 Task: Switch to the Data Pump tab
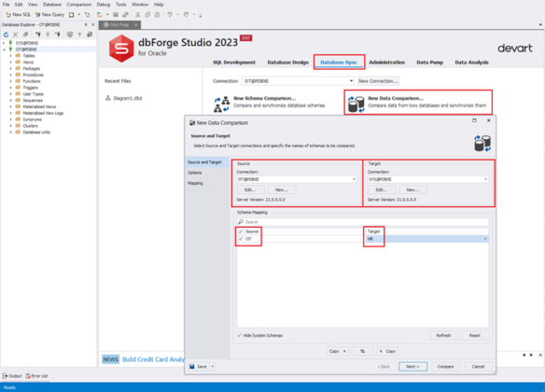pyautogui.click(x=430, y=63)
